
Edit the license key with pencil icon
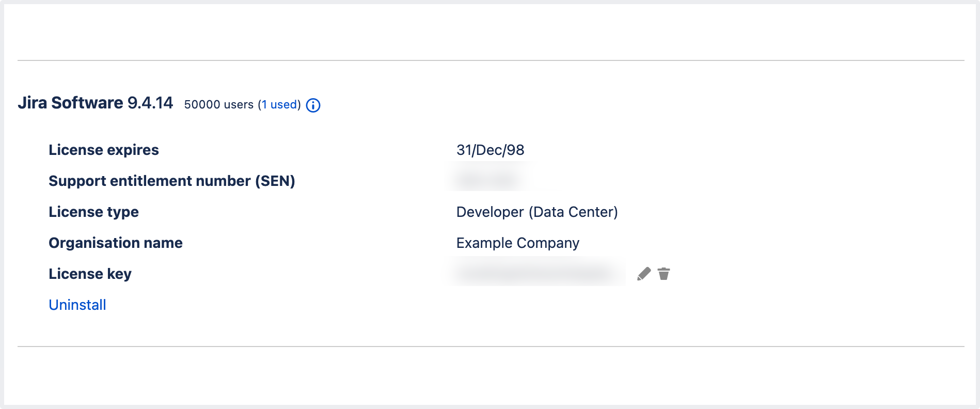[644, 274]
